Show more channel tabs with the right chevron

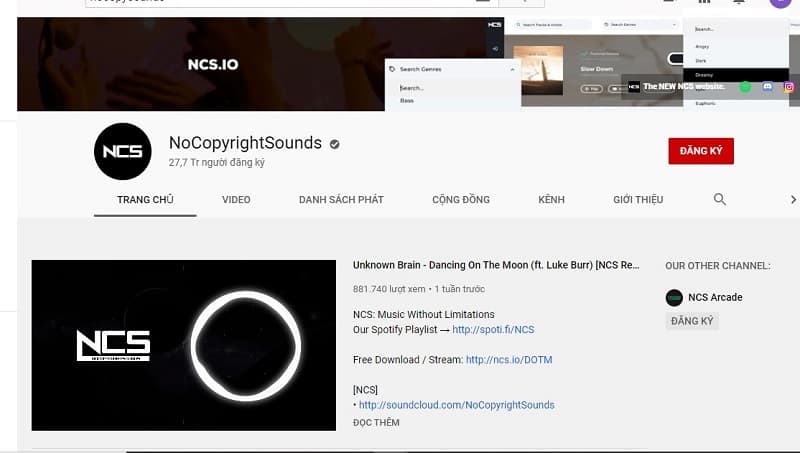[x=793, y=199]
